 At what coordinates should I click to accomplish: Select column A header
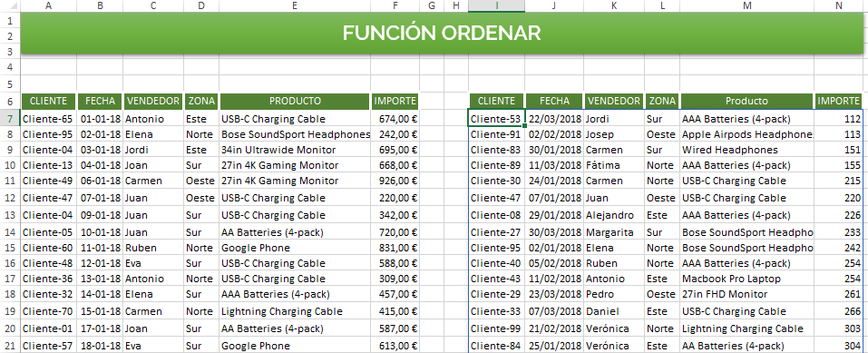(48, 5)
